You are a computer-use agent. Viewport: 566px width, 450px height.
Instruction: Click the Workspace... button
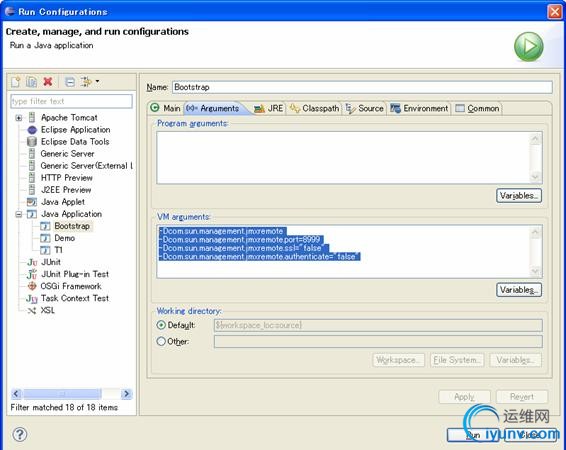(398, 360)
